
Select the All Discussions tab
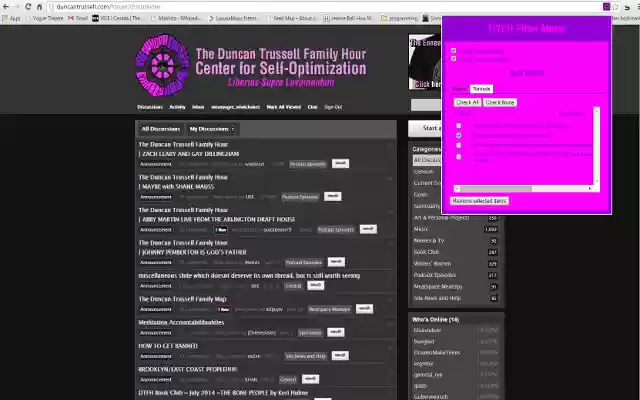[161, 129]
